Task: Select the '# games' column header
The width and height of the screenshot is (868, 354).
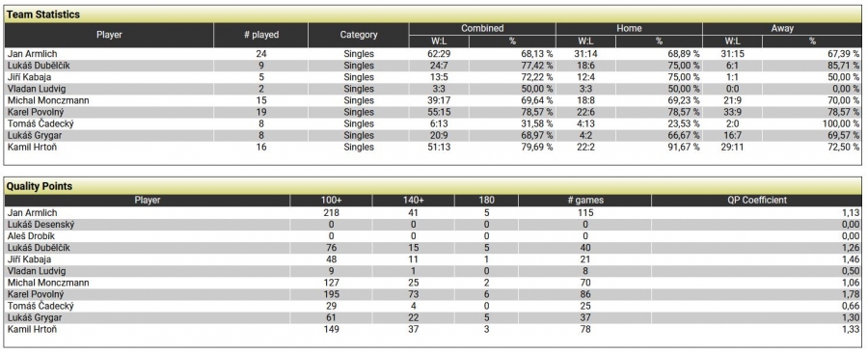Action: tap(584, 200)
